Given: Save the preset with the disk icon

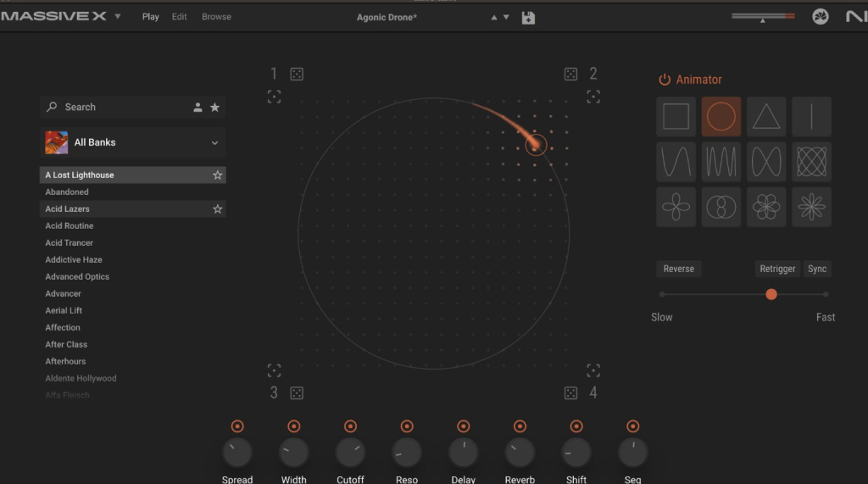Looking at the screenshot, I should click(x=528, y=18).
